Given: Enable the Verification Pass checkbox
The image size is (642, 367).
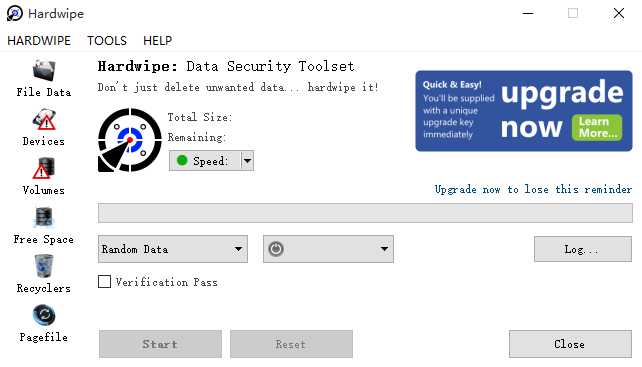Looking at the screenshot, I should point(104,282).
